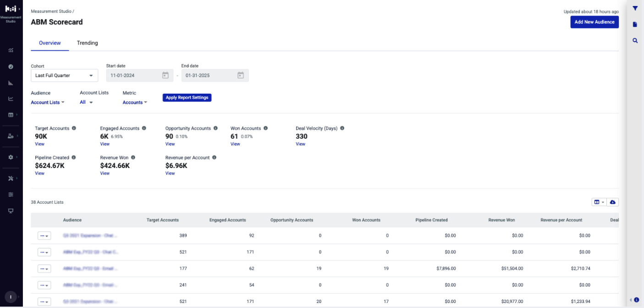
Task: Open the filter funnel icon in the right panel
Action: pyautogui.click(x=635, y=8)
